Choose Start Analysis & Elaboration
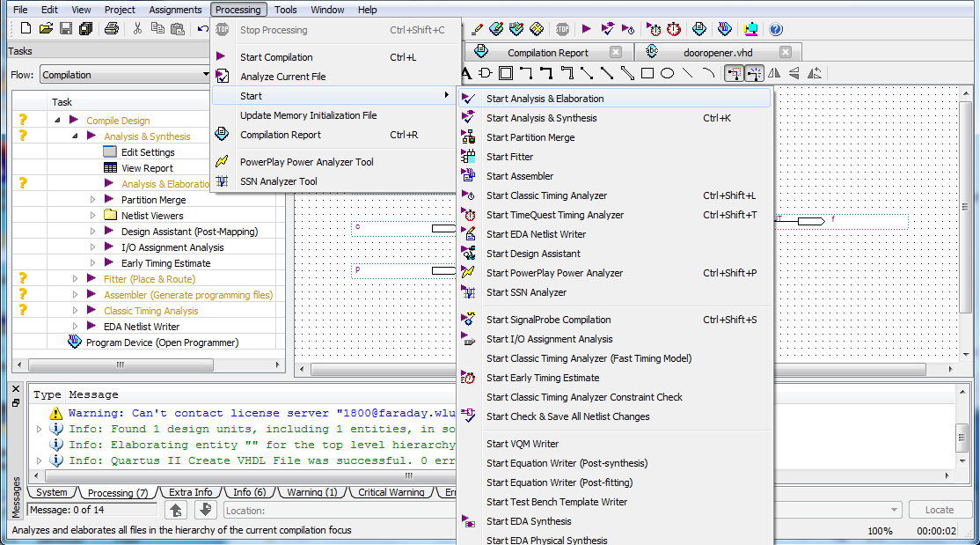Screen dimensions: 980x545 [615, 99]
